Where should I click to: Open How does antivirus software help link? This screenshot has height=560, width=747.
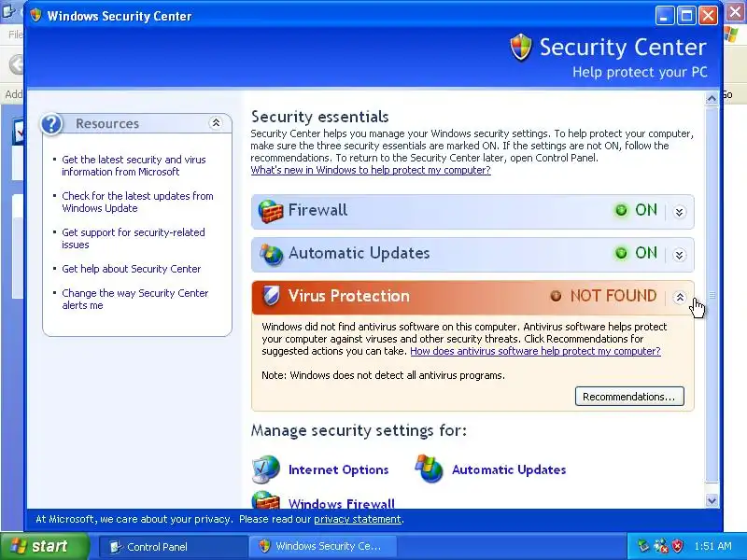535,351
